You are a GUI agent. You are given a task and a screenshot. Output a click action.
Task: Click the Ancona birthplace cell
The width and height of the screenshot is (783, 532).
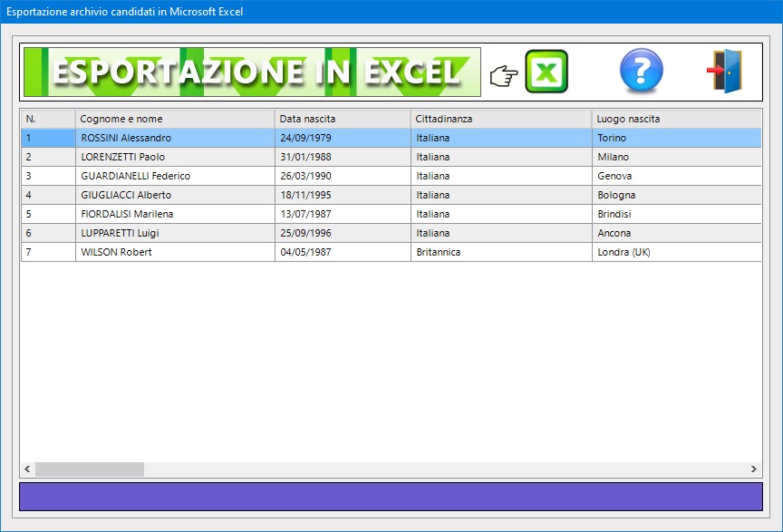coord(677,233)
